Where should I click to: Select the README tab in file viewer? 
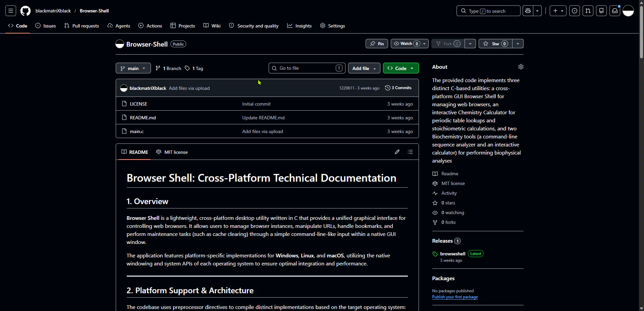point(135,152)
